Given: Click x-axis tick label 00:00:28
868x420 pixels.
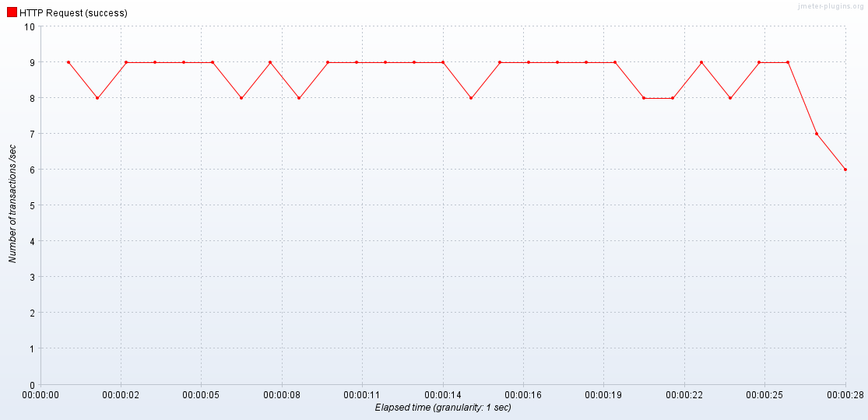Looking at the screenshot, I should click(x=845, y=395).
